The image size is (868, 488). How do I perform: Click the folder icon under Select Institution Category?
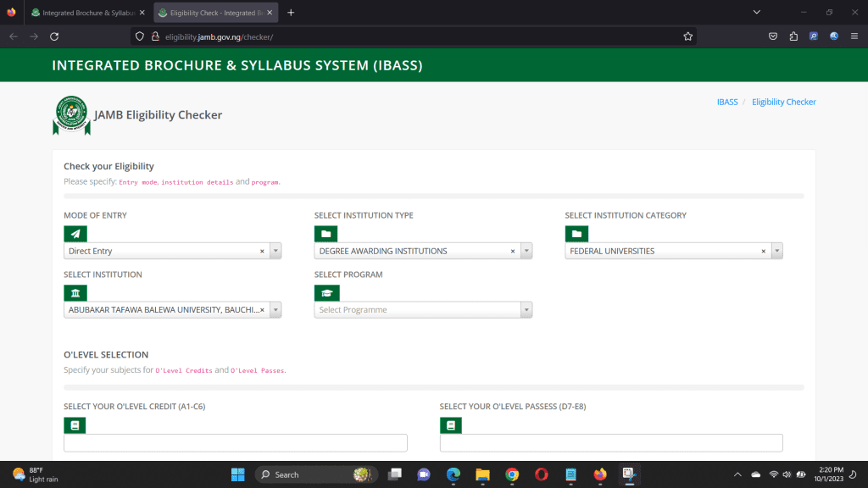(576, 234)
